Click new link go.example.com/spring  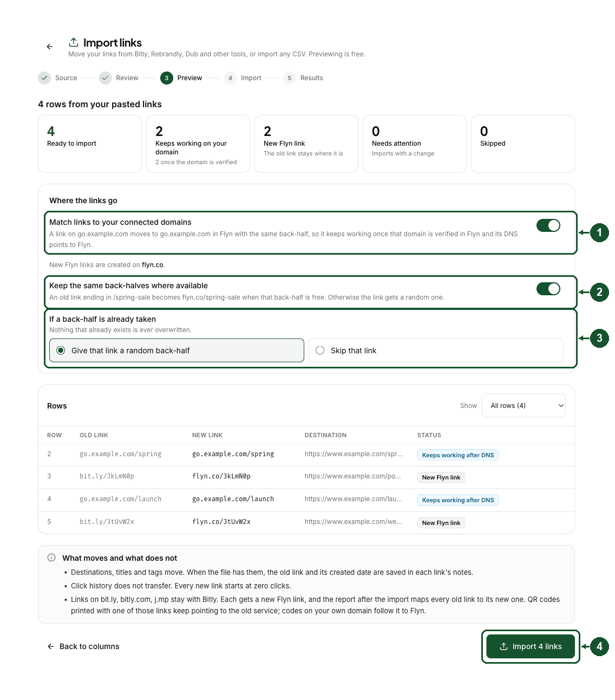[x=233, y=454]
